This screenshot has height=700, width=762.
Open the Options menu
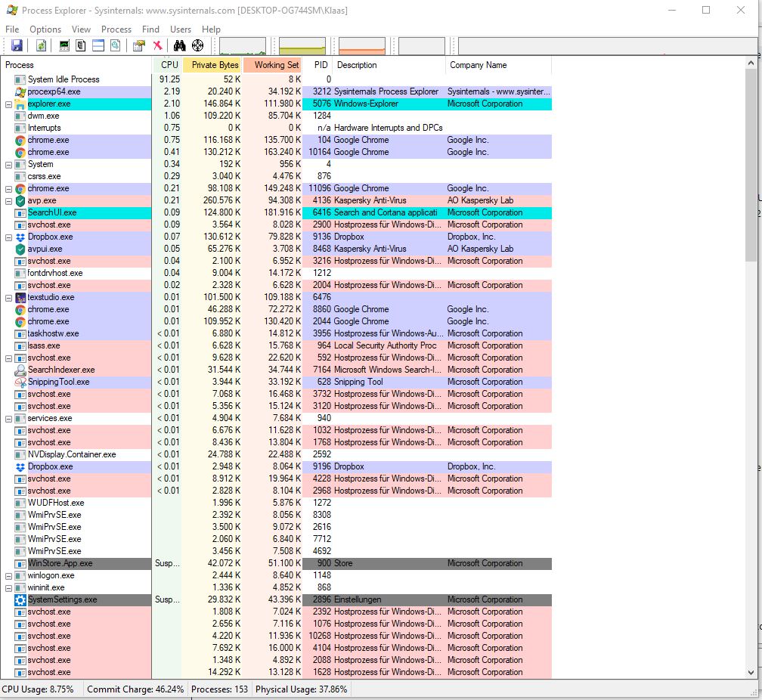(x=45, y=29)
